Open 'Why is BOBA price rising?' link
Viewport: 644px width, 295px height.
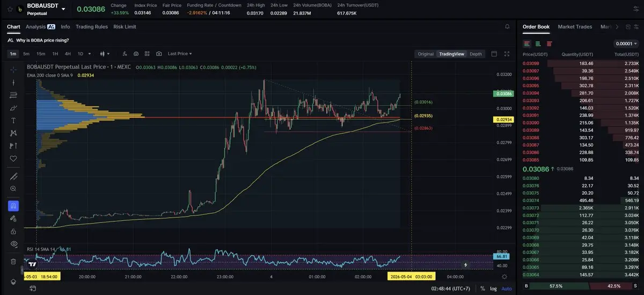(42, 40)
